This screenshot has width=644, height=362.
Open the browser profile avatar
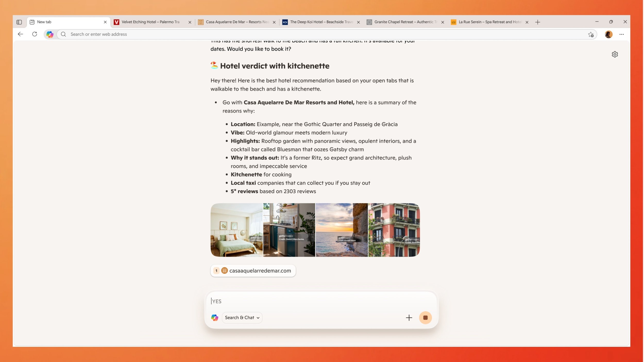[608, 34]
